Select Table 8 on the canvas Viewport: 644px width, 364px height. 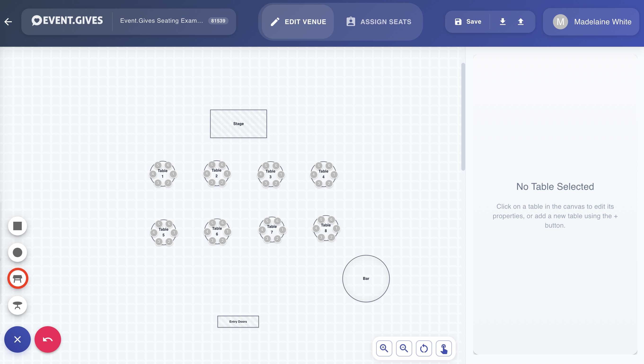326,228
